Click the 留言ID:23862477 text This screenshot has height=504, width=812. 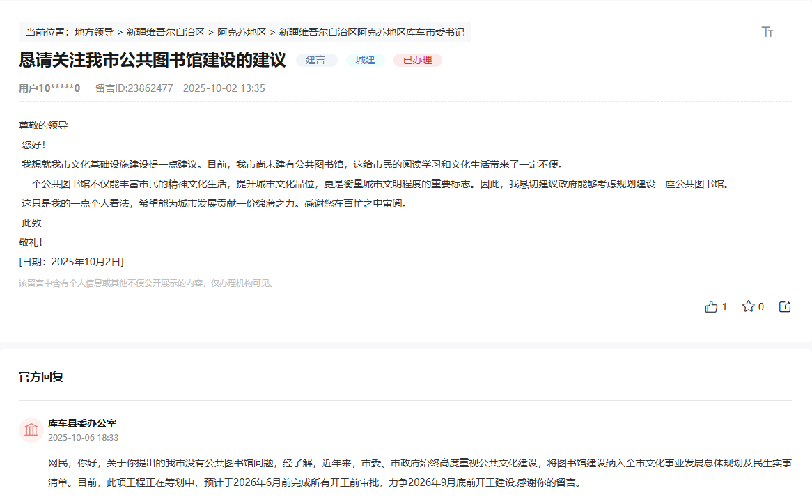click(x=134, y=88)
